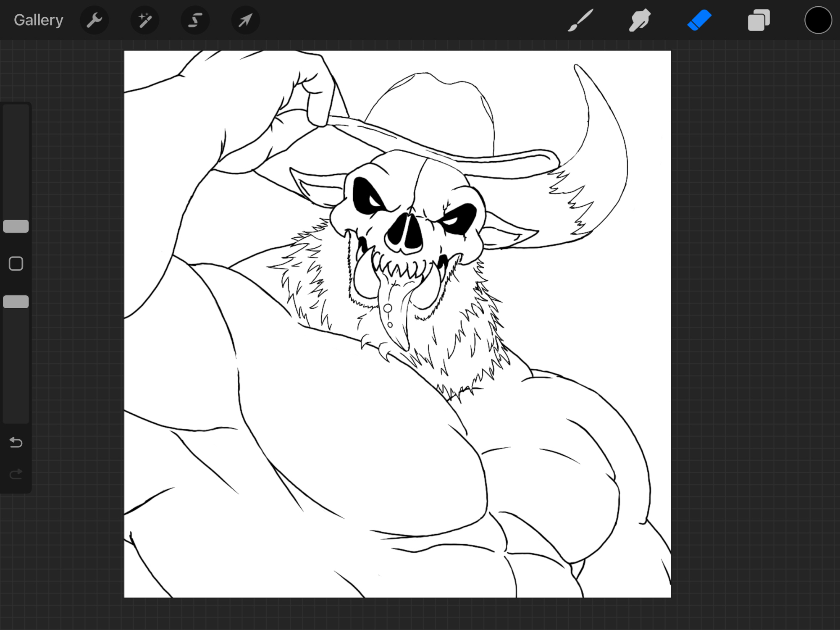840x630 pixels.
Task: Open the Adjustments magic wand menu
Action: (x=144, y=20)
